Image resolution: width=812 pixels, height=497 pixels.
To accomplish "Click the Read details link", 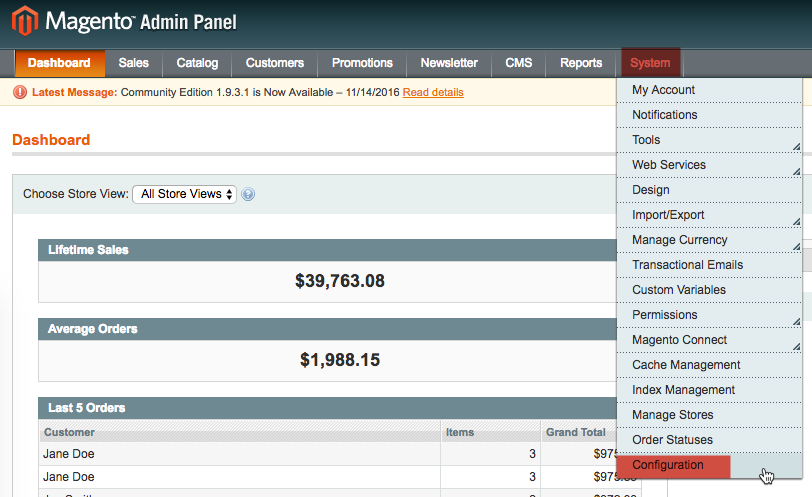I will (433, 92).
